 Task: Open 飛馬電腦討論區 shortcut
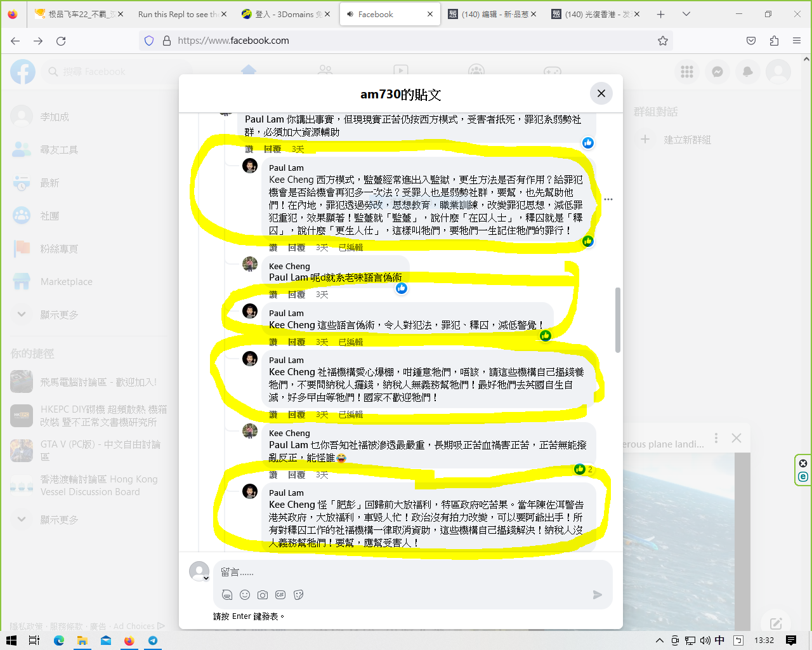[x=89, y=382]
